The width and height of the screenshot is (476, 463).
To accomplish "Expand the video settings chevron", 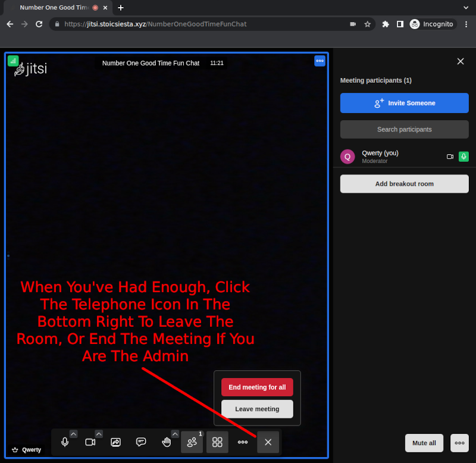I will (99, 434).
